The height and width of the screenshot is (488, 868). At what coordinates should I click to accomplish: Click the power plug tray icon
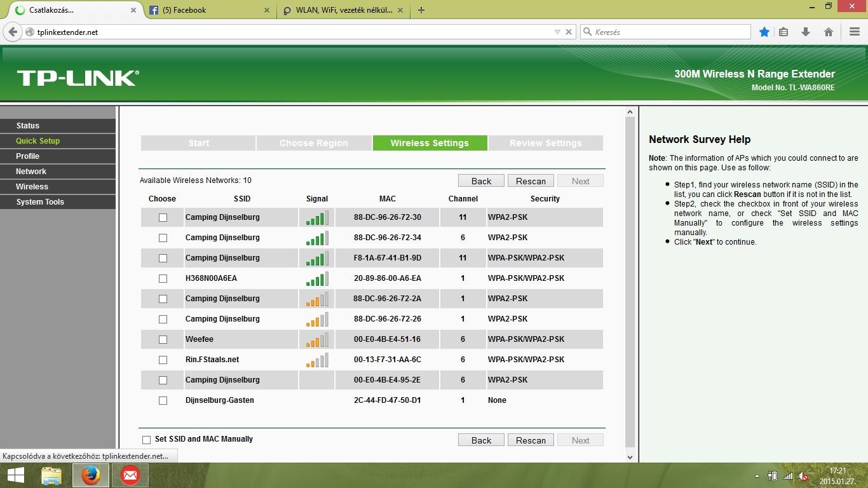click(x=773, y=475)
